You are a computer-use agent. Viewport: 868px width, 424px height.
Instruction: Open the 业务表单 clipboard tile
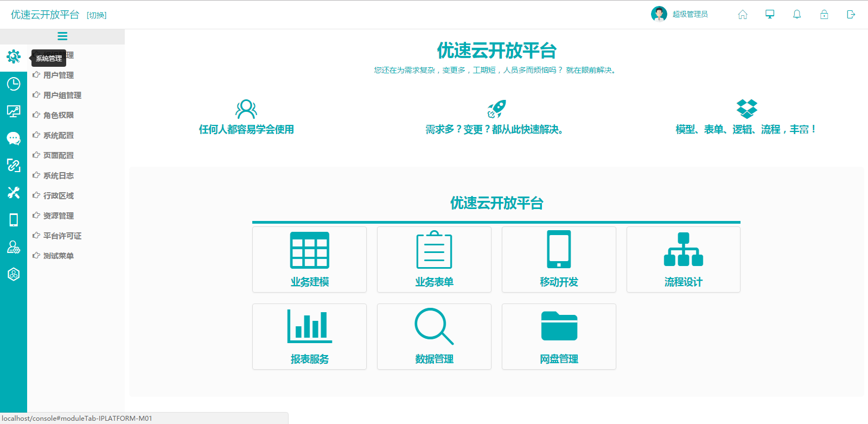coord(434,260)
